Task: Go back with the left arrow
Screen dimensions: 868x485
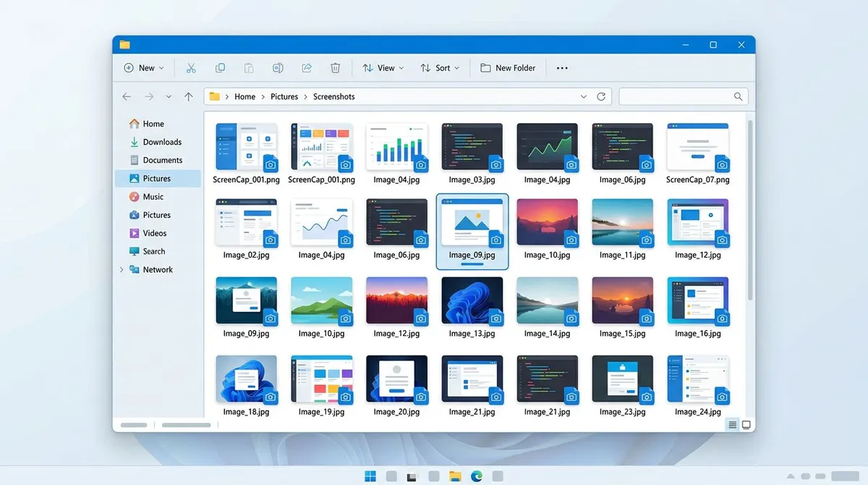Action: (127, 96)
